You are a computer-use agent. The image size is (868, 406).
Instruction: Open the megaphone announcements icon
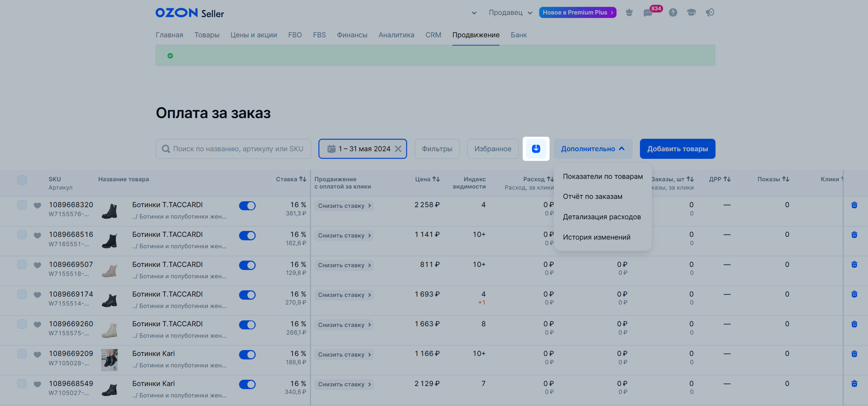710,12
